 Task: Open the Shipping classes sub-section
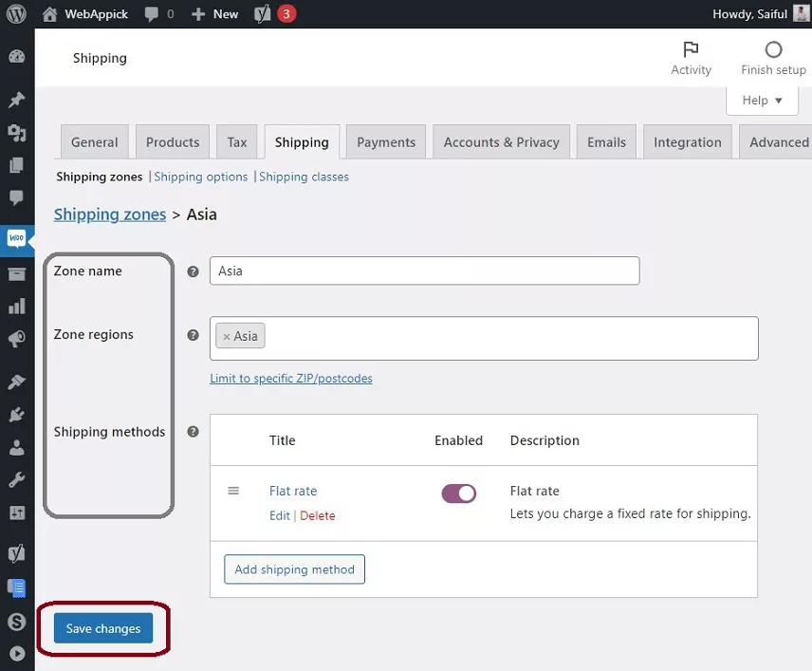(x=304, y=177)
